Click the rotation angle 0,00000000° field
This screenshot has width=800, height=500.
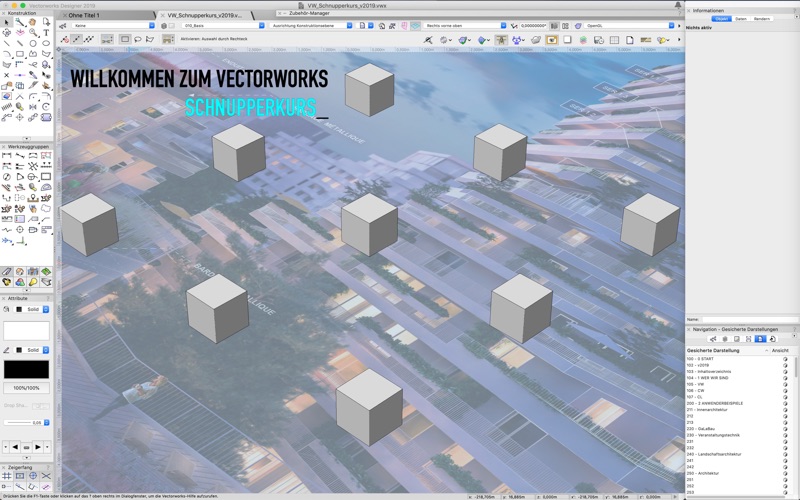[x=534, y=26]
